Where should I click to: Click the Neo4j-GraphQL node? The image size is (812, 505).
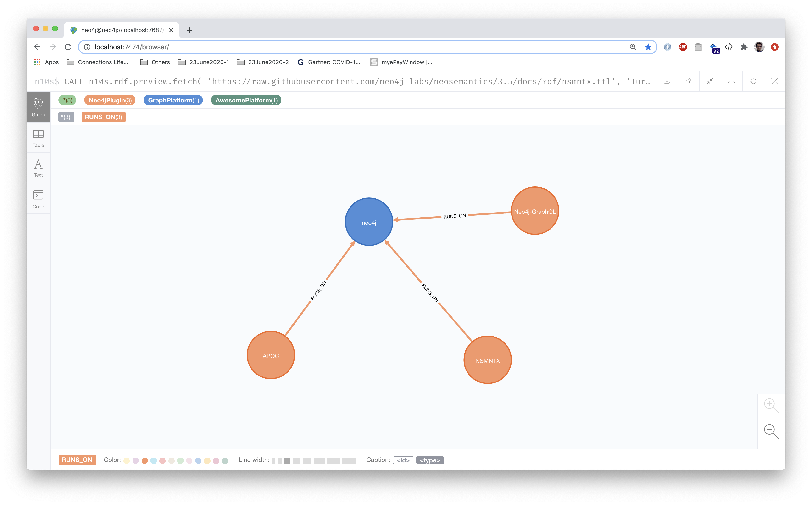(535, 211)
